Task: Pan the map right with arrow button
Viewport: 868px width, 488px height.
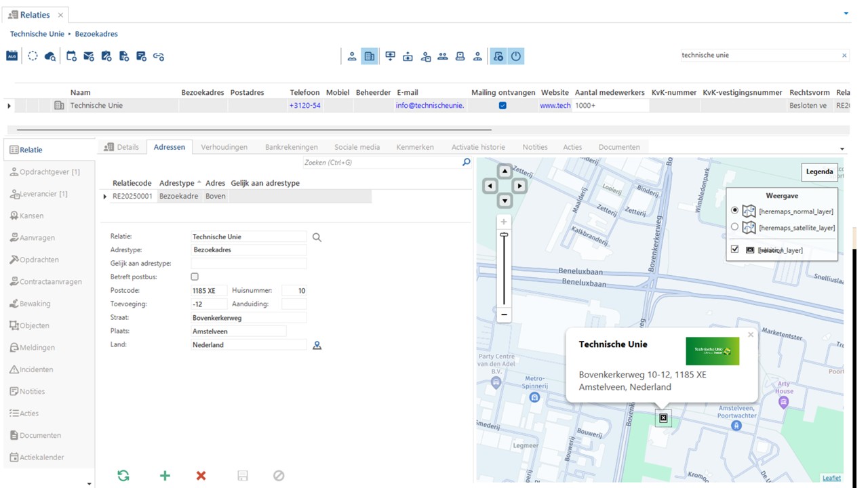Action: 519,186
